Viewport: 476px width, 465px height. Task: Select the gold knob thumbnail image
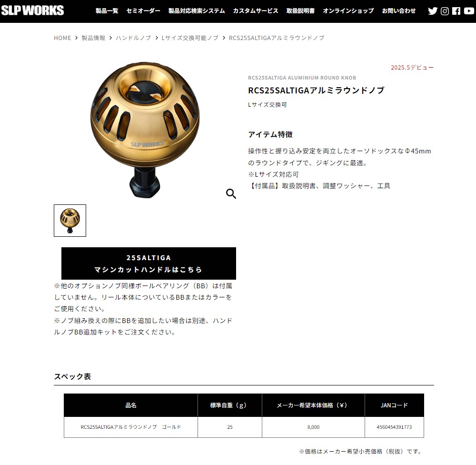(70, 221)
